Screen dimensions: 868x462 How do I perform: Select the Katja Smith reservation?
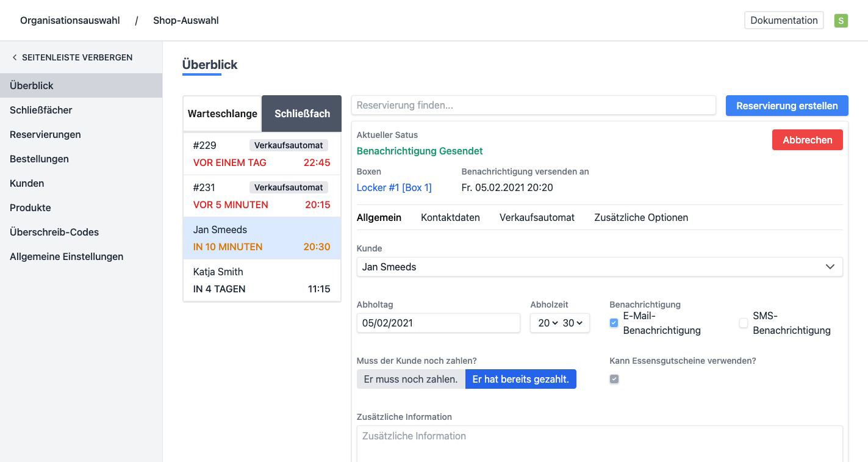point(262,280)
